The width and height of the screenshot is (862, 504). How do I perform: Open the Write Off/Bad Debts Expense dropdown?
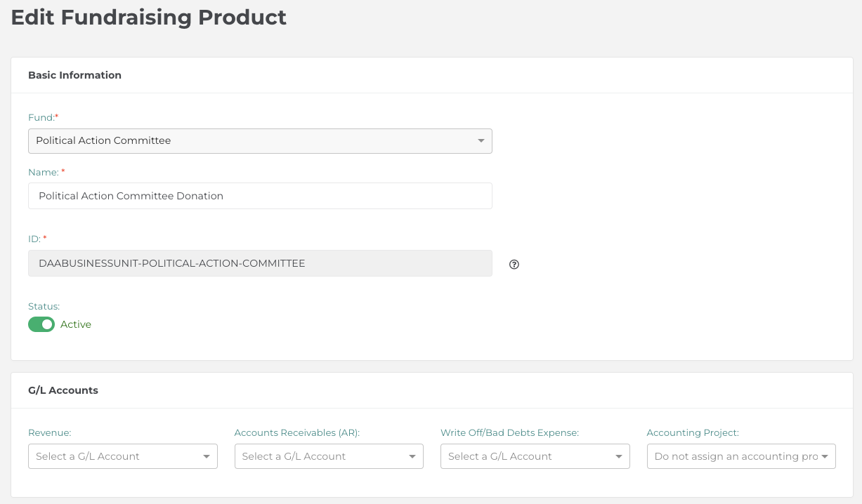pos(535,456)
